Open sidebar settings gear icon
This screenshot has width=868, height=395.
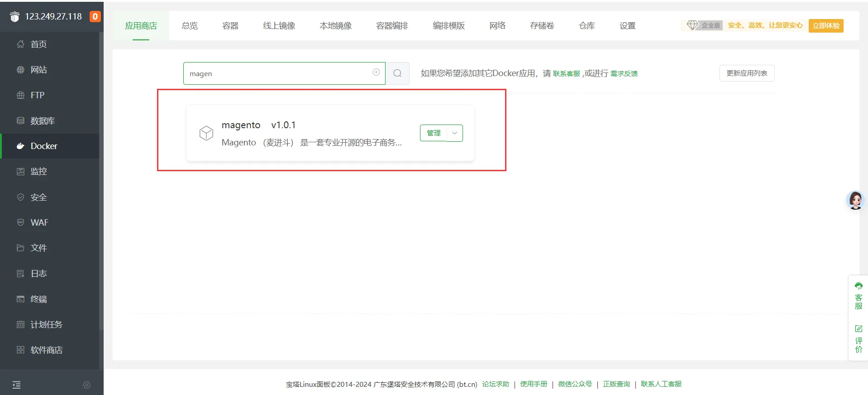(x=87, y=385)
